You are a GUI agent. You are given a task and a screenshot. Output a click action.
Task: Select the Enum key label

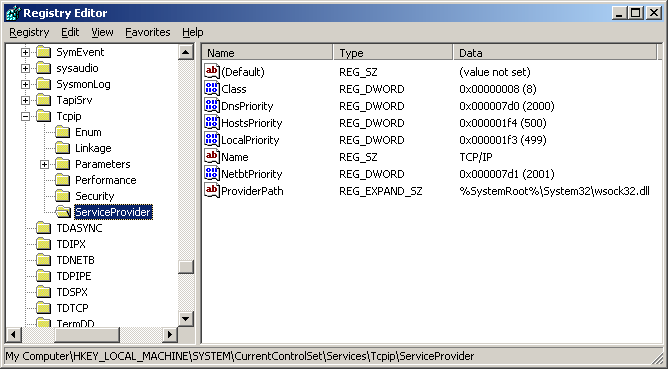click(x=88, y=132)
